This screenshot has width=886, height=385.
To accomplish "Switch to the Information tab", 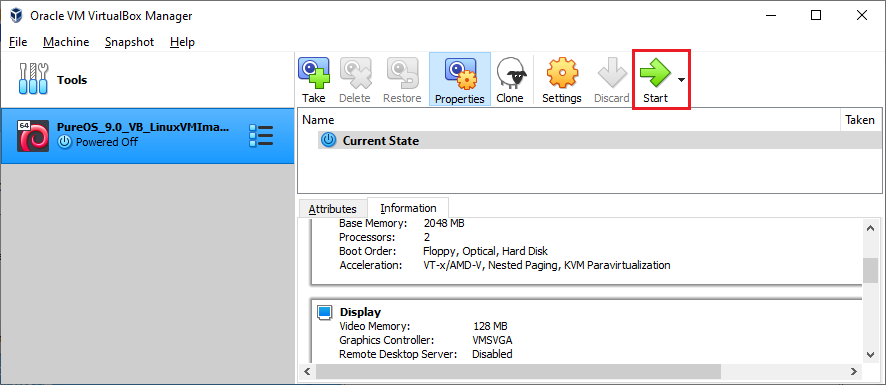I will [x=408, y=207].
